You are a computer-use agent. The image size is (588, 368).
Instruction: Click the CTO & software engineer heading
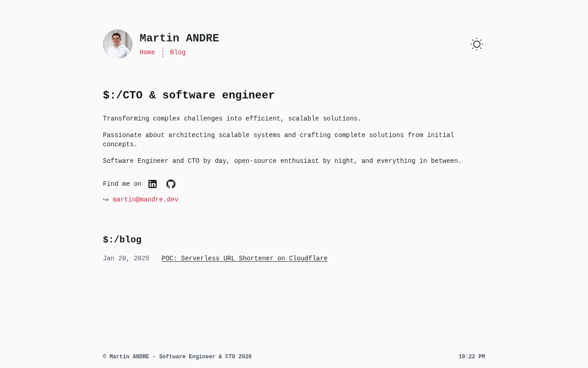(x=189, y=95)
